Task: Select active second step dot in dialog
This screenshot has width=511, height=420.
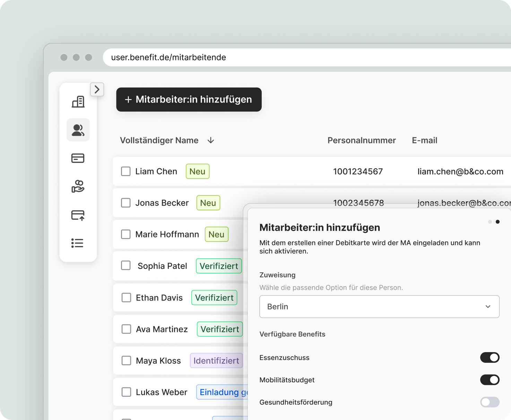Action: coord(497,222)
